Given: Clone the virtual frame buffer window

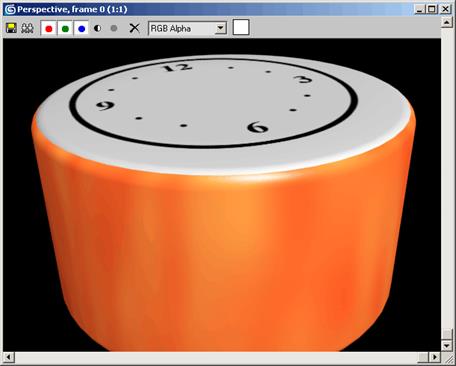Looking at the screenshot, I should pyautogui.click(x=27, y=28).
